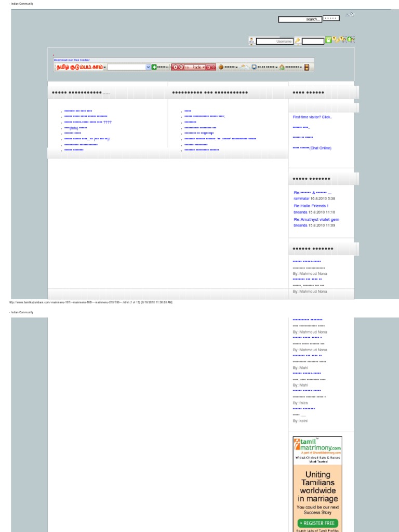Click the top search text field
Viewport: 399px width, 532px height.
coord(300,19)
